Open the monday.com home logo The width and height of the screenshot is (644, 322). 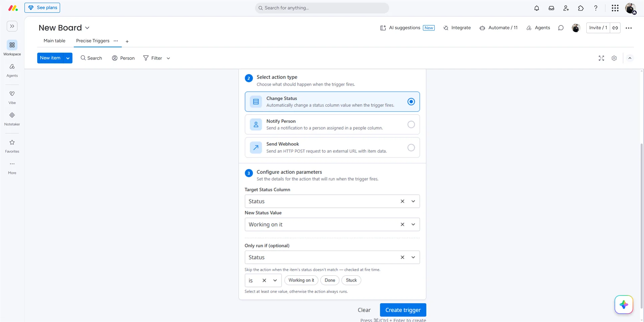point(13,8)
